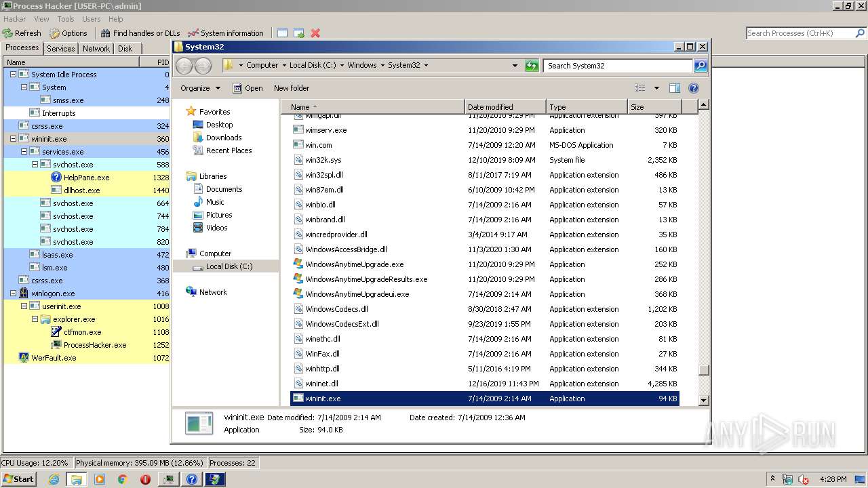Open Options in Process Hacker toolbar

coord(68,33)
